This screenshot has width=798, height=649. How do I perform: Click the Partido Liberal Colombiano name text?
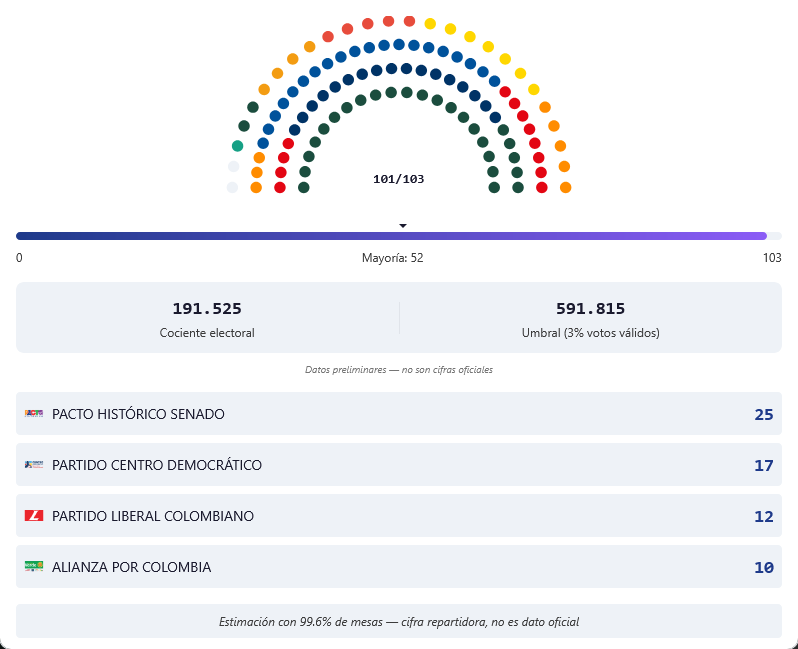[153, 516]
